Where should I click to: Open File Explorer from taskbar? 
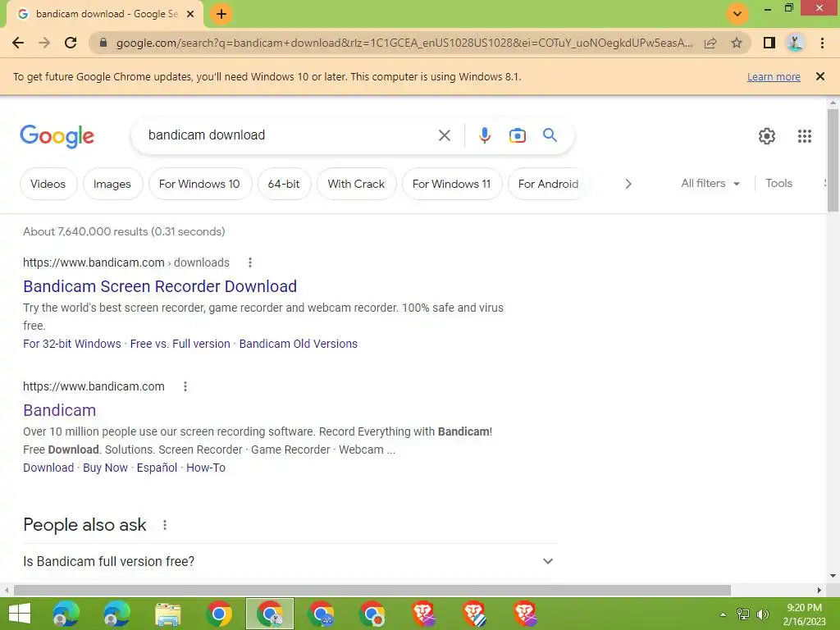(x=167, y=614)
